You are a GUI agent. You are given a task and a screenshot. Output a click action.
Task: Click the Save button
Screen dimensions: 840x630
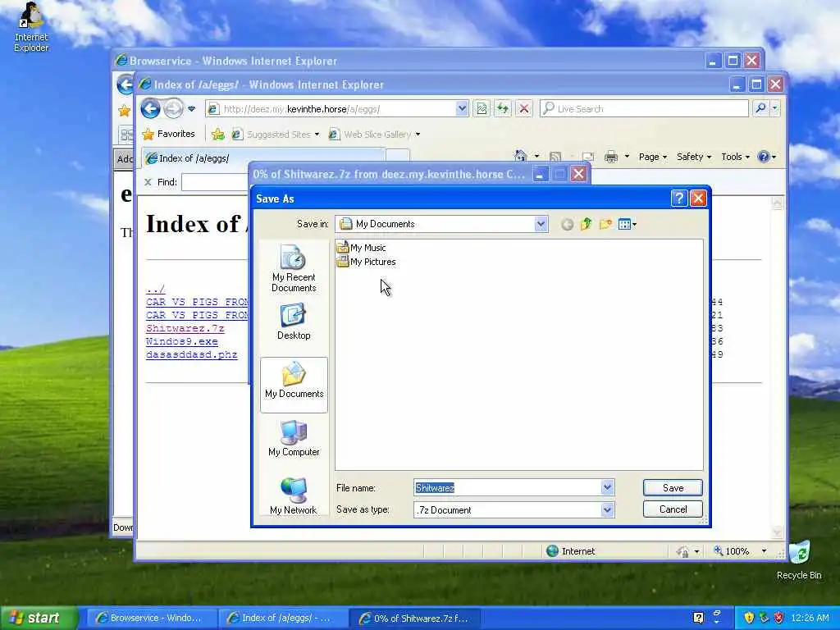[x=673, y=487]
